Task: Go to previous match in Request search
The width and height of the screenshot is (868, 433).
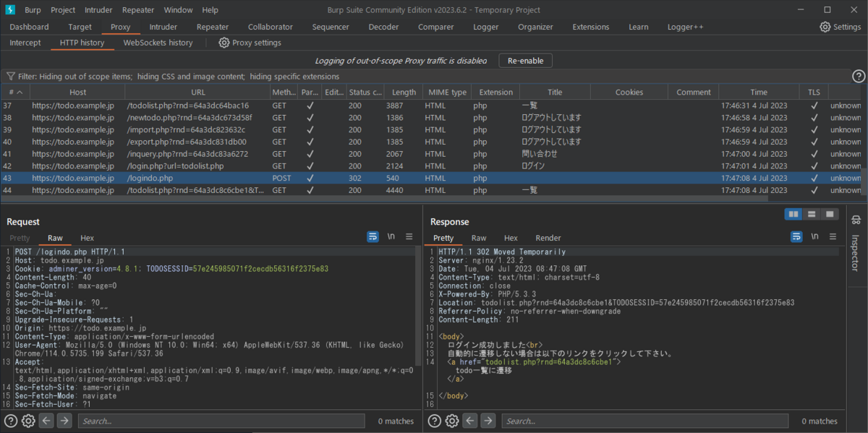Action: pos(46,421)
